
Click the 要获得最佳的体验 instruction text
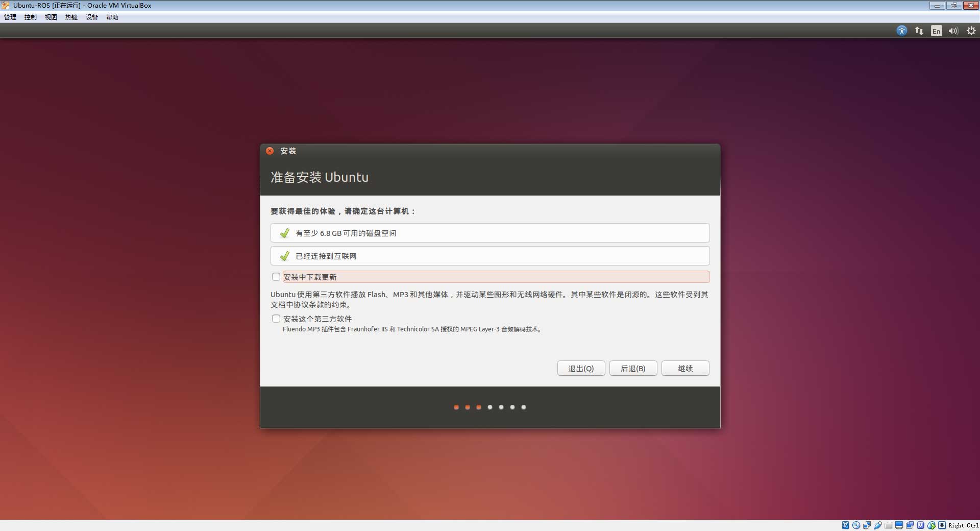[x=343, y=211]
